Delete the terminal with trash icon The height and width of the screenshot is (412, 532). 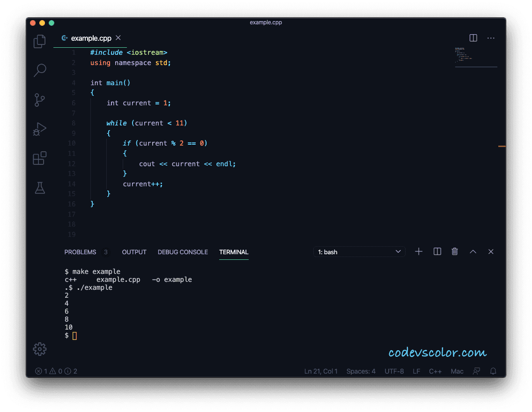(454, 252)
